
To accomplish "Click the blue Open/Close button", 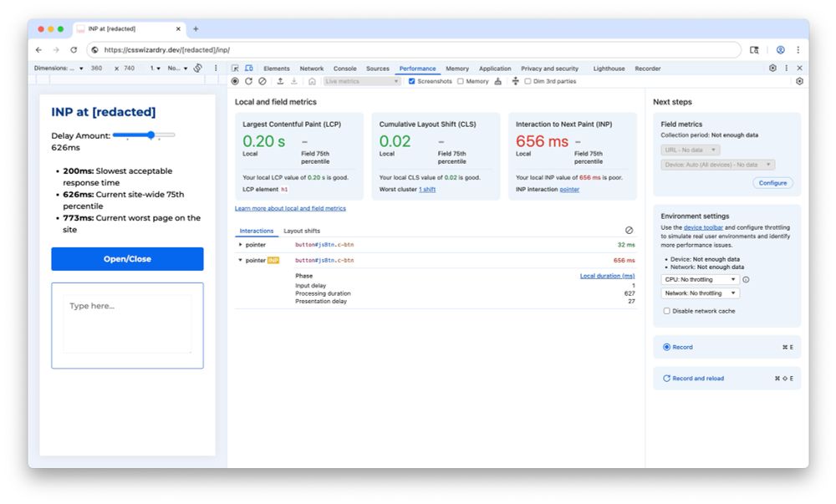I will pyautogui.click(x=127, y=259).
